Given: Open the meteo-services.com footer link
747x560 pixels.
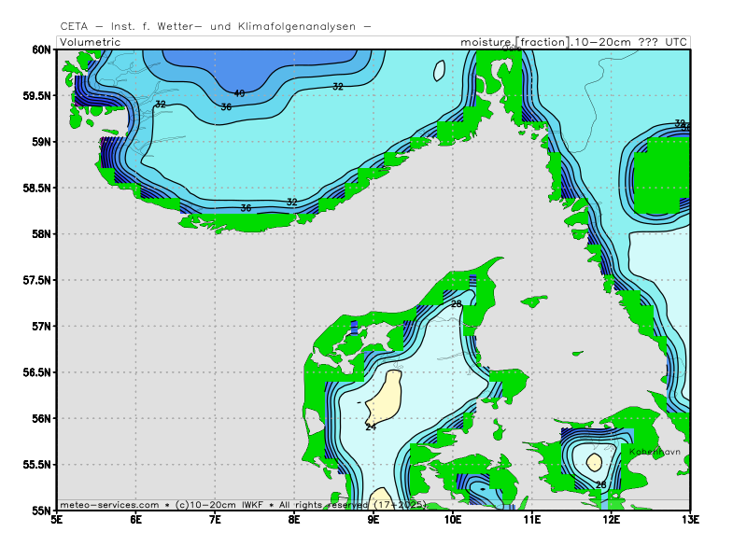Looking at the screenshot, I should [x=109, y=505].
